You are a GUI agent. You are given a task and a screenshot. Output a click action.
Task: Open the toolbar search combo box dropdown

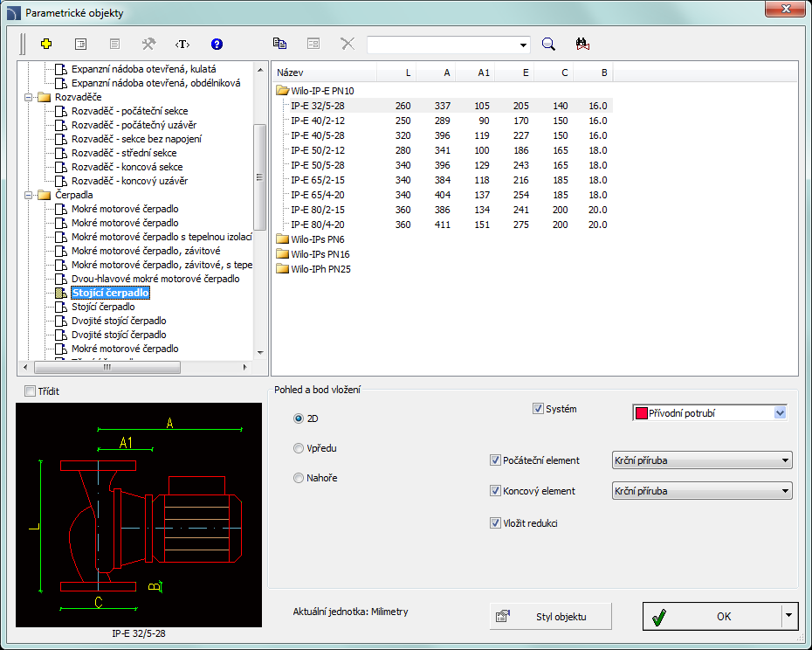523,45
